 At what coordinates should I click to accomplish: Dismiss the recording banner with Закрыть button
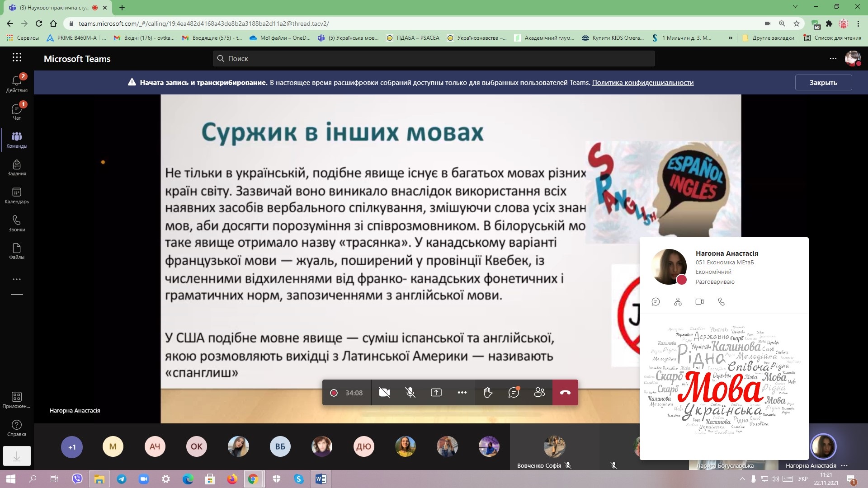pos(823,83)
